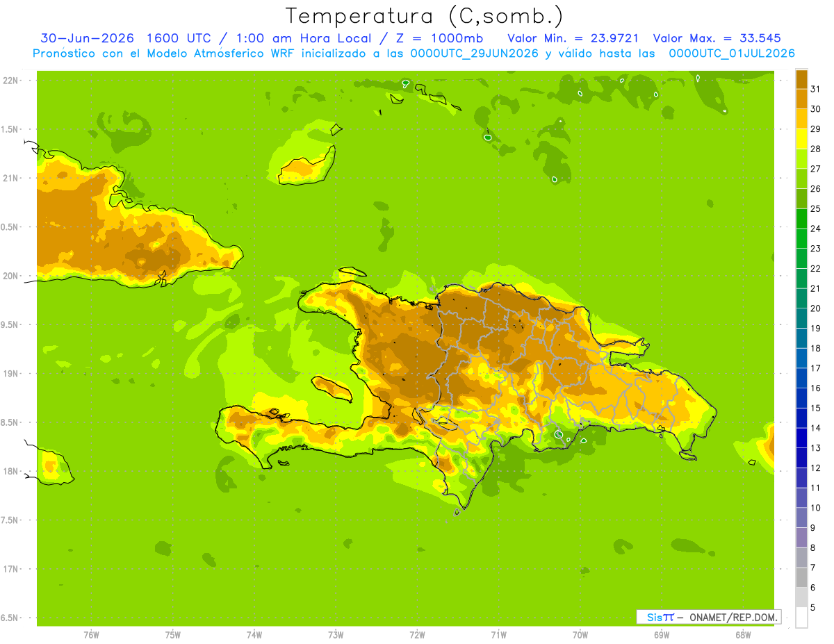Click the legend value '10'
The image size is (834, 644).
tap(815, 508)
